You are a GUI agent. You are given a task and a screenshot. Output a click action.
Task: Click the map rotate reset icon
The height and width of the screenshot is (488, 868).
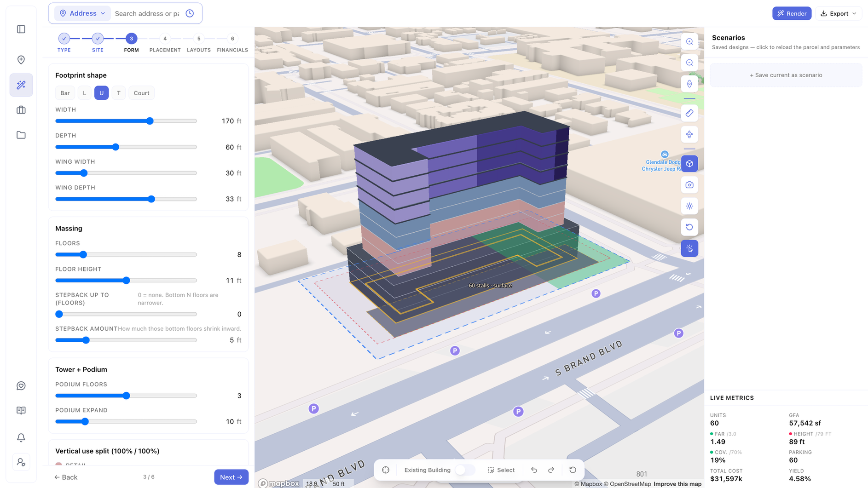[x=689, y=227]
